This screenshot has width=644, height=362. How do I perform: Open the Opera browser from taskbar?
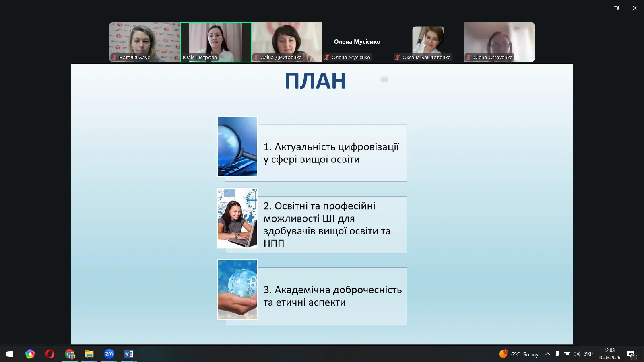pos(50,354)
